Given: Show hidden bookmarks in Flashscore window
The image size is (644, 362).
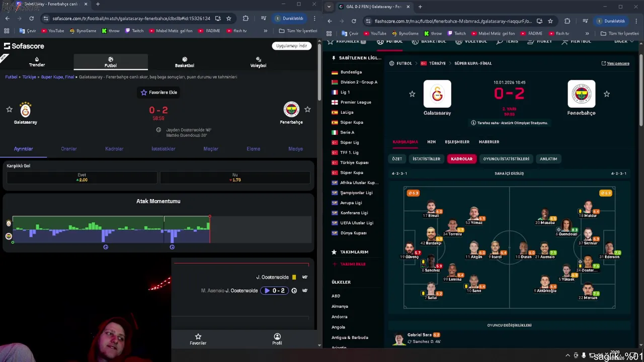Looking at the screenshot, I should click(587, 34).
